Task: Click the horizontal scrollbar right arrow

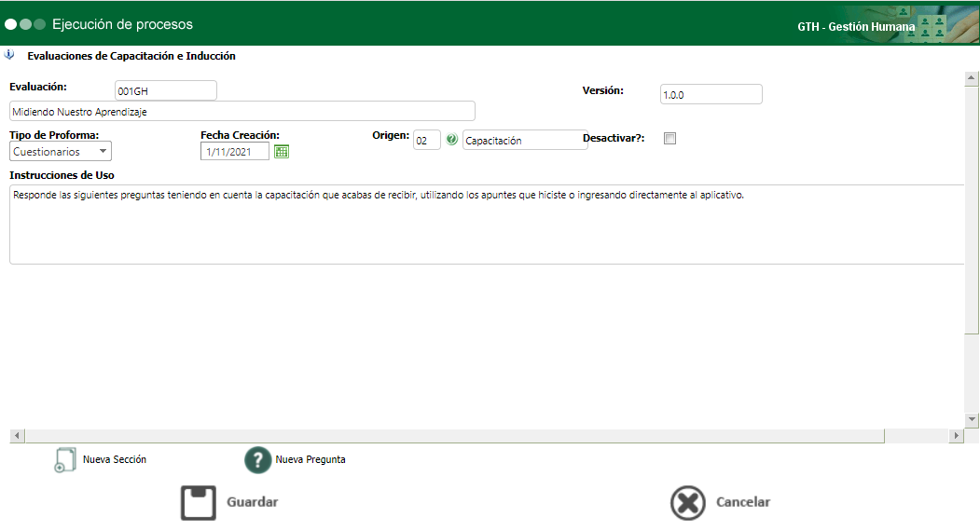Action: click(956, 435)
